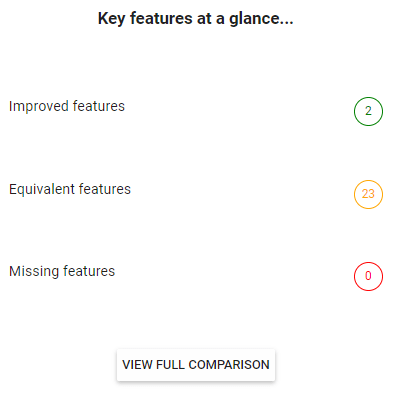View the full feature comparison

tap(196, 365)
